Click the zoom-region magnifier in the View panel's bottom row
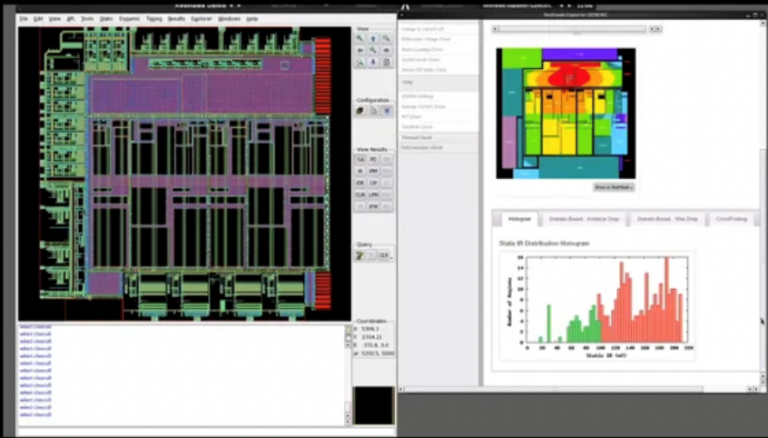 point(360,62)
